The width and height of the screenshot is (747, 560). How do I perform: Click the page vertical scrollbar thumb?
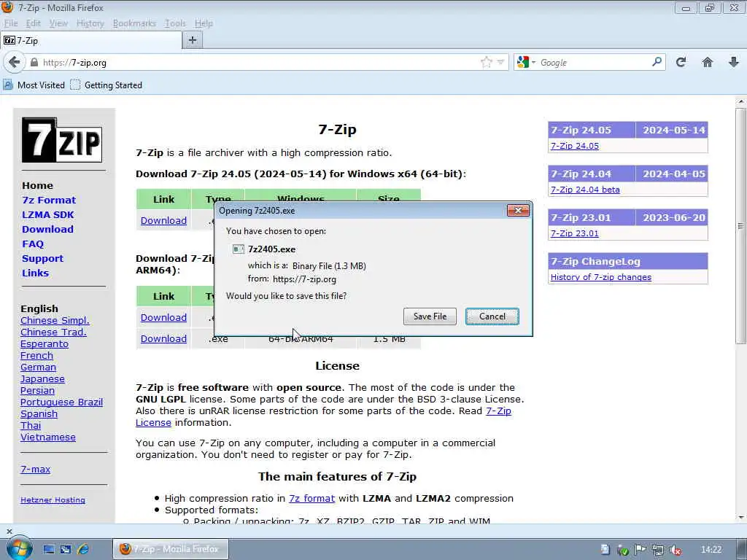click(x=740, y=226)
